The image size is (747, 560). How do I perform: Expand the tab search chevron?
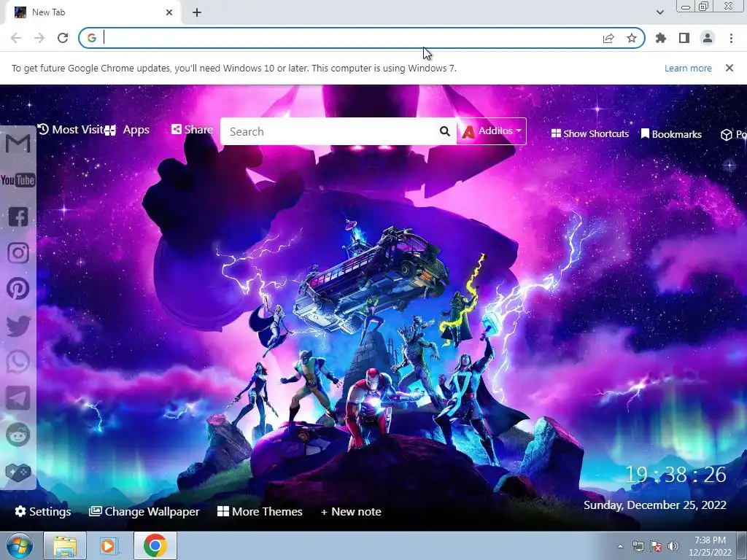click(x=659, y=12)
